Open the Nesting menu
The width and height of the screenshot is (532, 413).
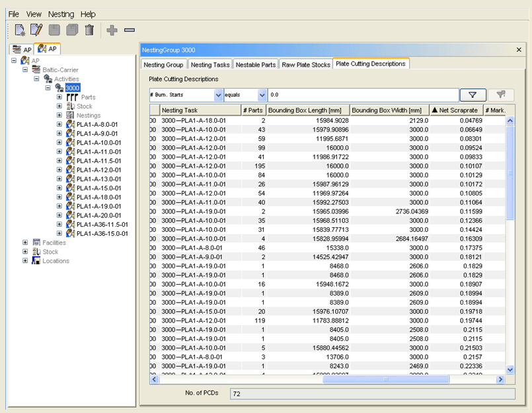(61, 15)
